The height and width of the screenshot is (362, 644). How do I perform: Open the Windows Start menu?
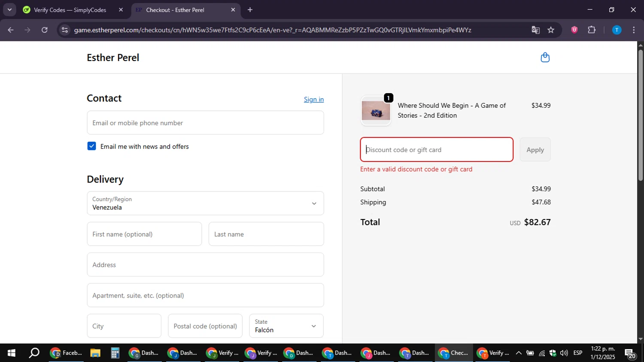click(12, 353)
